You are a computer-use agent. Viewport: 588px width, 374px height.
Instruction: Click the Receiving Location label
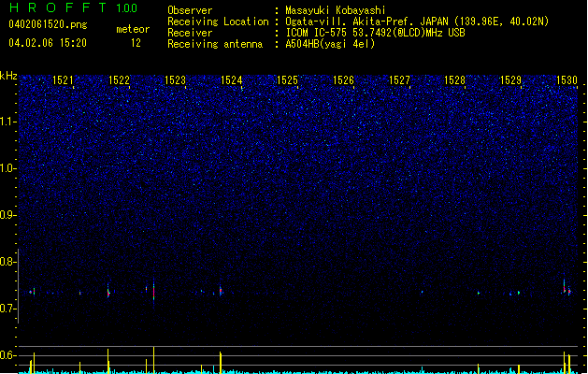pos(218,22)
